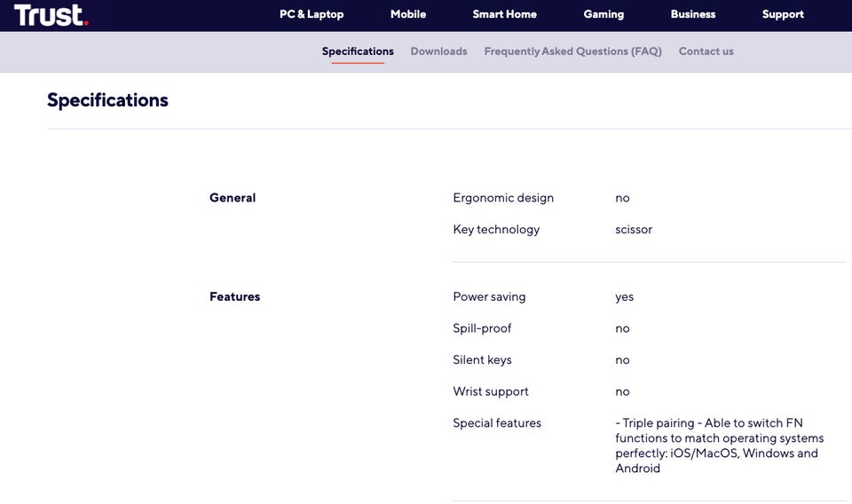Open the Smart Home menu

[x=504, y=14]
